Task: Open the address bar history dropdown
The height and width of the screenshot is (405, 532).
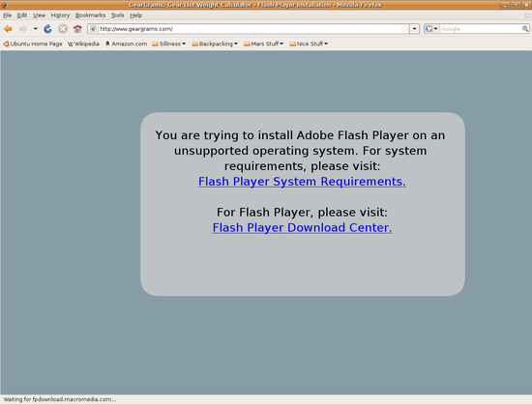Action: [x=415, y=29]
